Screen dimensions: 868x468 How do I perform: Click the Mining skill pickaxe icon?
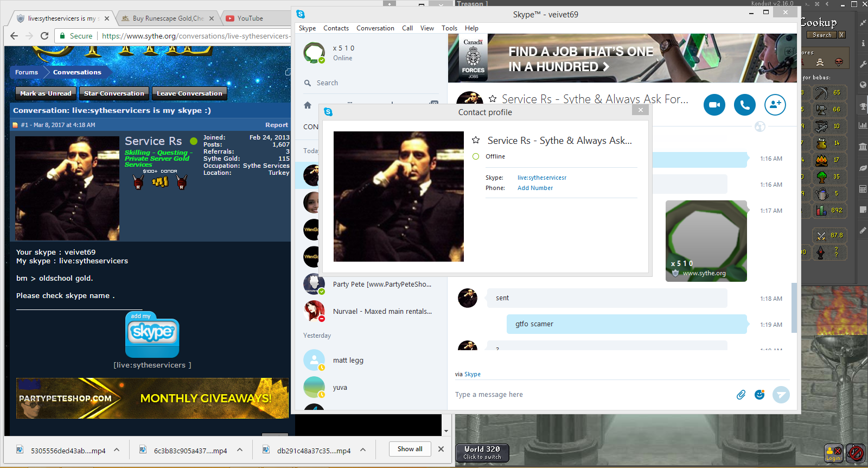pos(821,93)
